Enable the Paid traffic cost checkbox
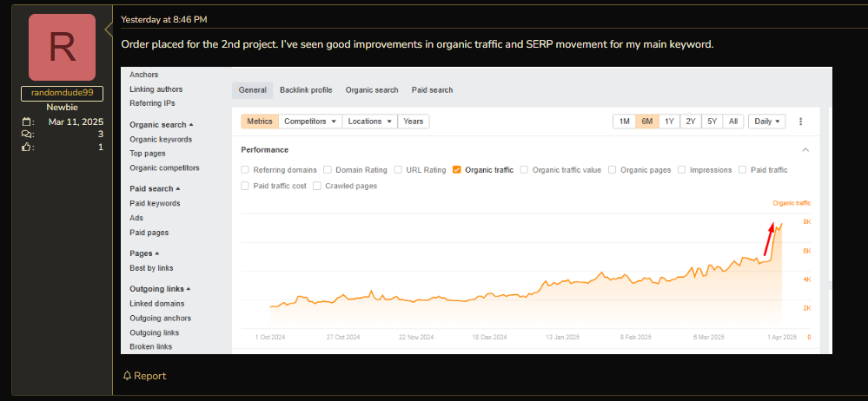 (245, 186)
